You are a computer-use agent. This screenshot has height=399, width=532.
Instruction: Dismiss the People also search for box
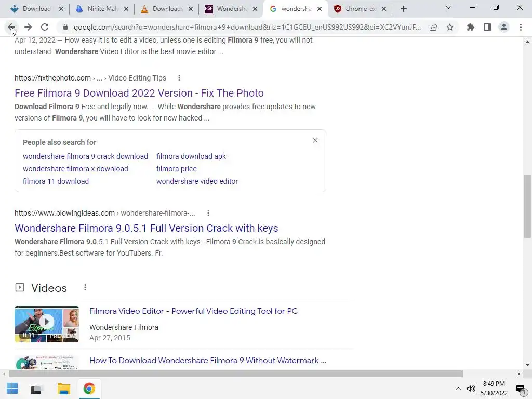pos(315,140)
